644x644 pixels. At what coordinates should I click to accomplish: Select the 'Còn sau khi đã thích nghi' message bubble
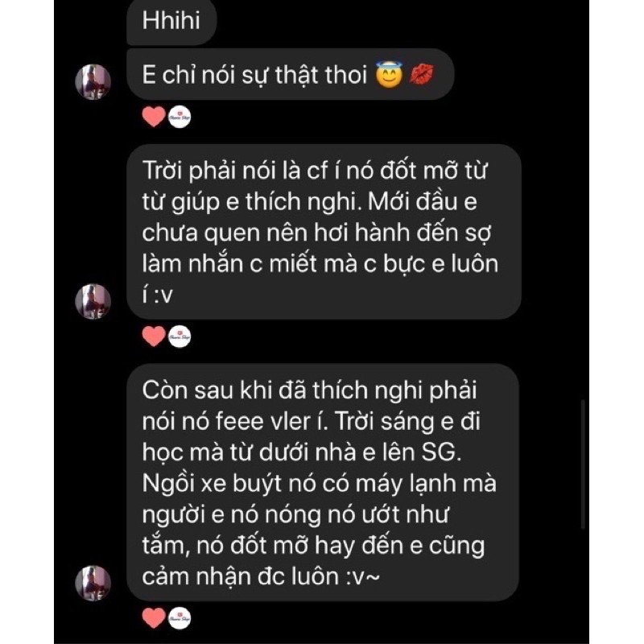click(323, 482)
